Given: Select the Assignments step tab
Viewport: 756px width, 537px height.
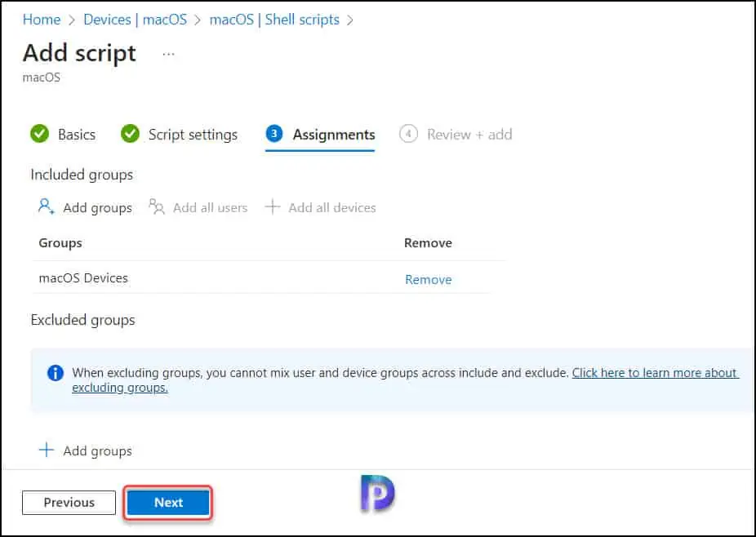Looking at the screenshot, I should tap(334, 135).
